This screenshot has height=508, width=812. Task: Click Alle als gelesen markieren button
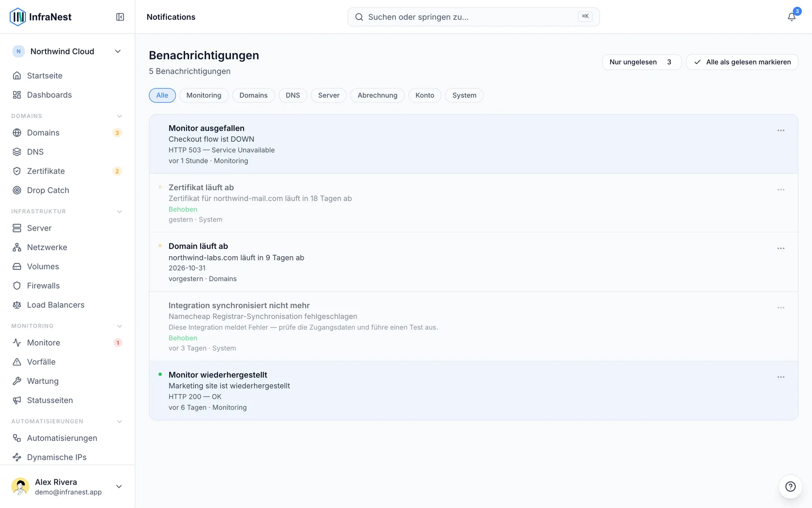point(742,62)
